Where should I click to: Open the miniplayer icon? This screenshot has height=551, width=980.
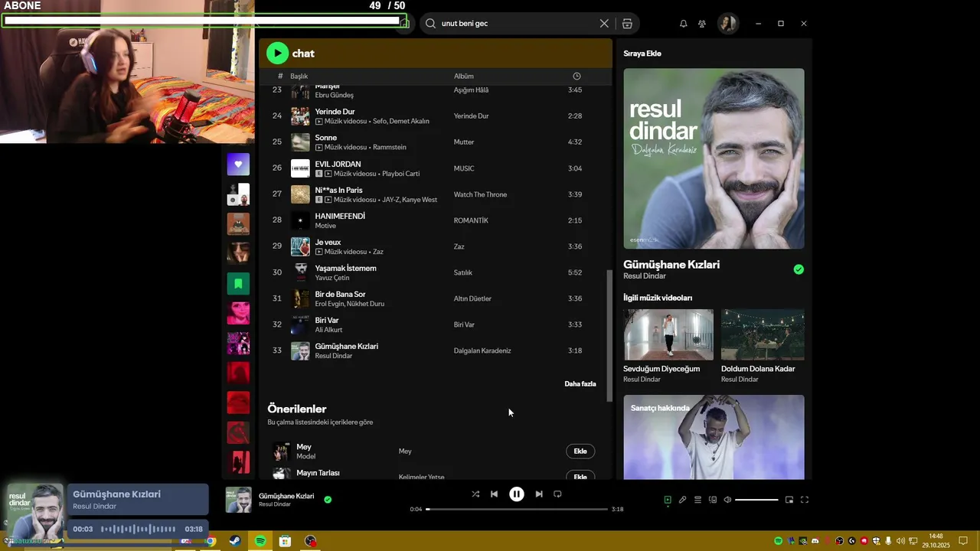pos(789,500)
